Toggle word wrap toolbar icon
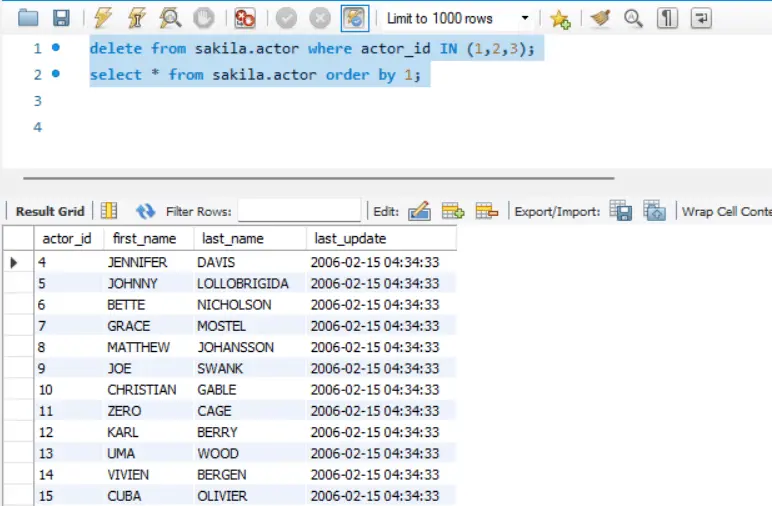The height and width of the screenshot is (506, 772). pos(701,18)
